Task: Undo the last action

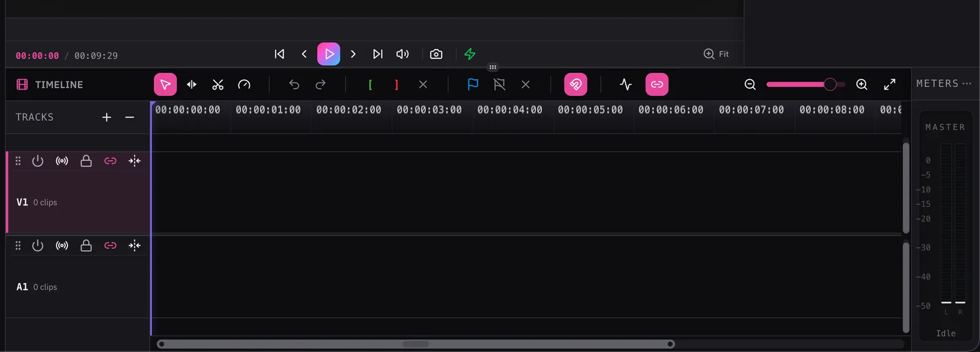Action: [294, 85]
